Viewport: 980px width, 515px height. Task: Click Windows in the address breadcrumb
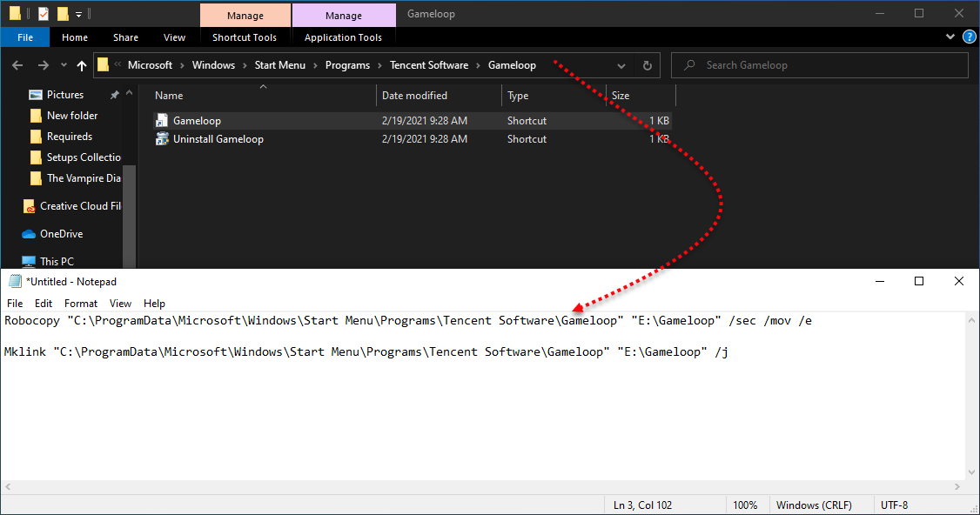click(x=214, y=65)
